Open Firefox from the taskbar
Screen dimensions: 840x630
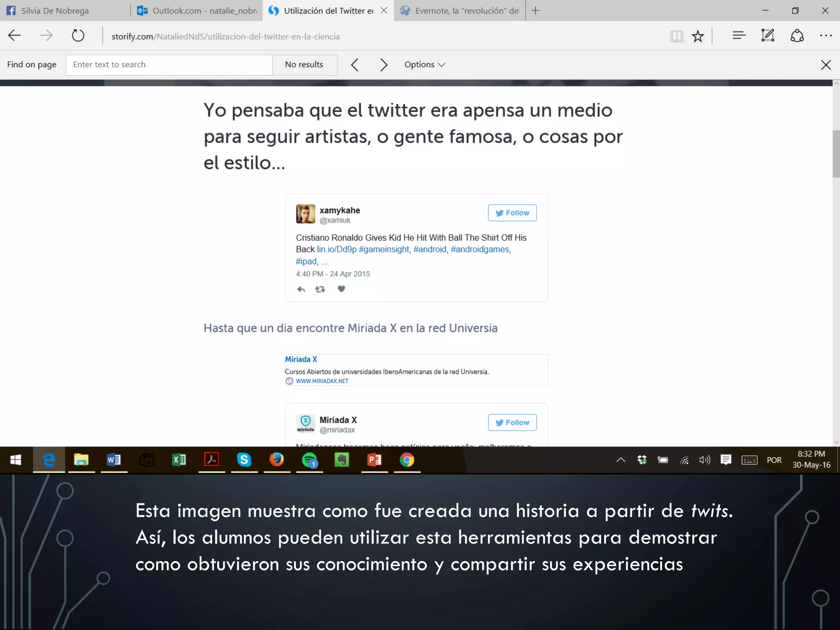tap(276, 460)
